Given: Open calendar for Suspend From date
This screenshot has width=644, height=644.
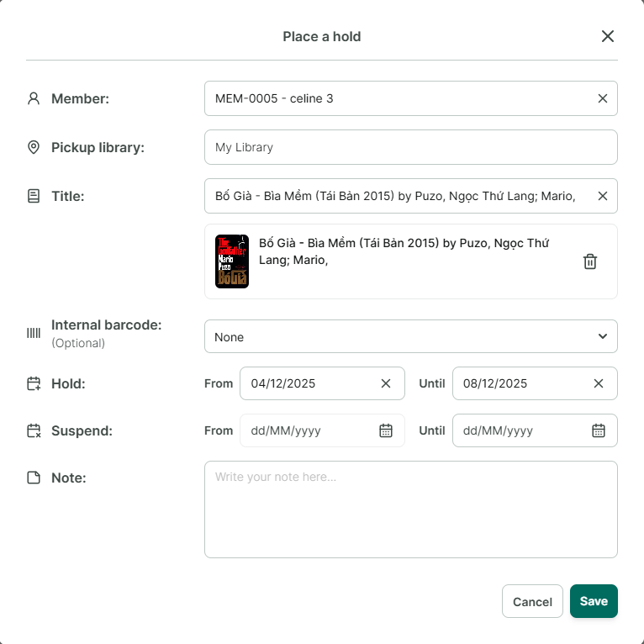Looking at the screenshot, I should (x=386, y=430).
